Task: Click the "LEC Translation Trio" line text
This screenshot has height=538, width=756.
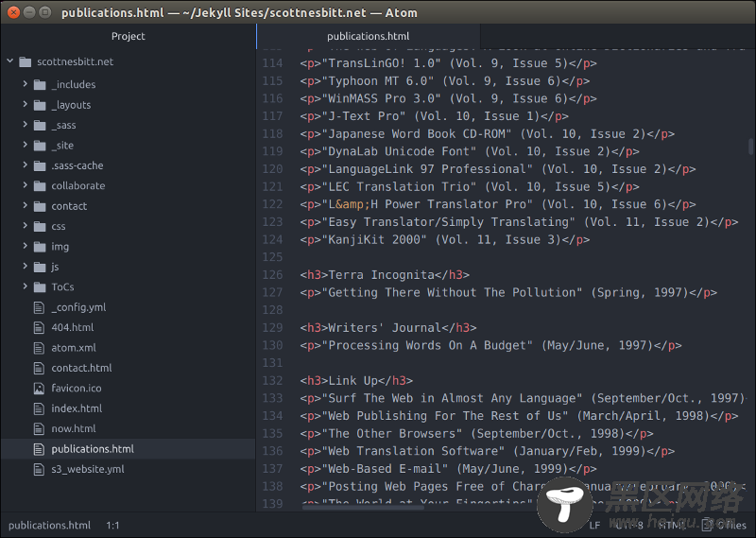Action: point(470,187)
